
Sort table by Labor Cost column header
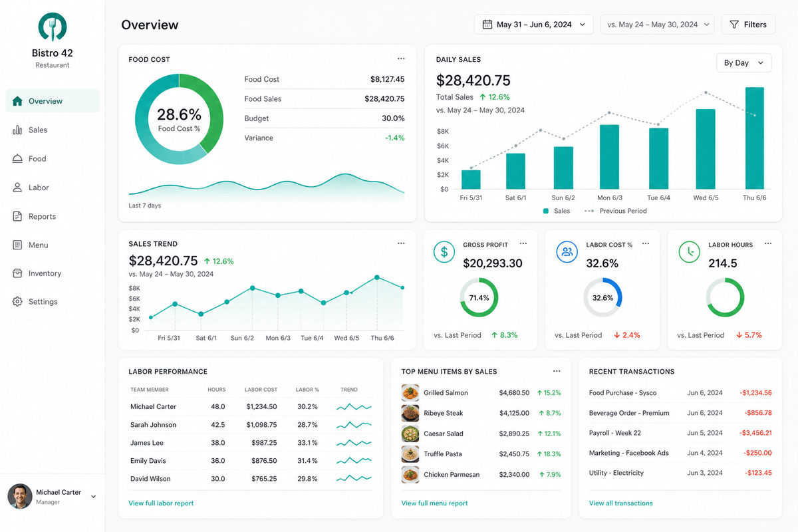(x=261, y=390)
